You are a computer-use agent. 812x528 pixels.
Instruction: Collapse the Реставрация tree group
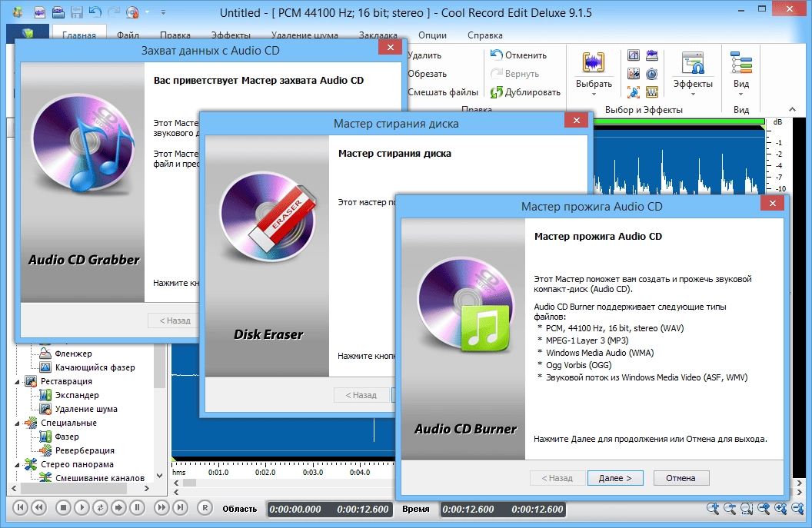pos(17,382)
